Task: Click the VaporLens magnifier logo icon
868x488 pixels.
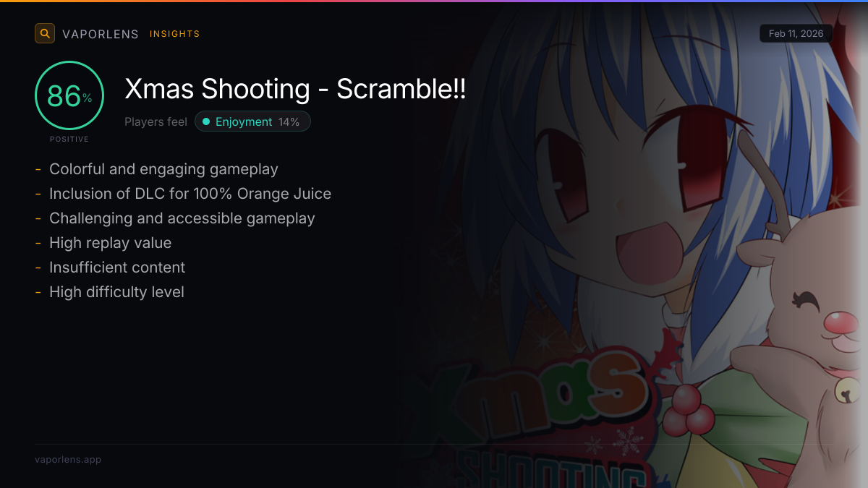Action: [45, 33]
